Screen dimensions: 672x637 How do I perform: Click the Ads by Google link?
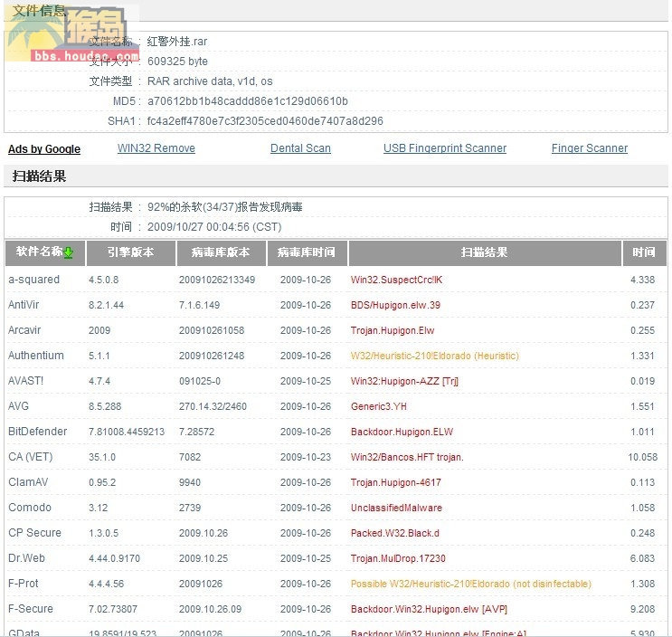tap(44, 149)
